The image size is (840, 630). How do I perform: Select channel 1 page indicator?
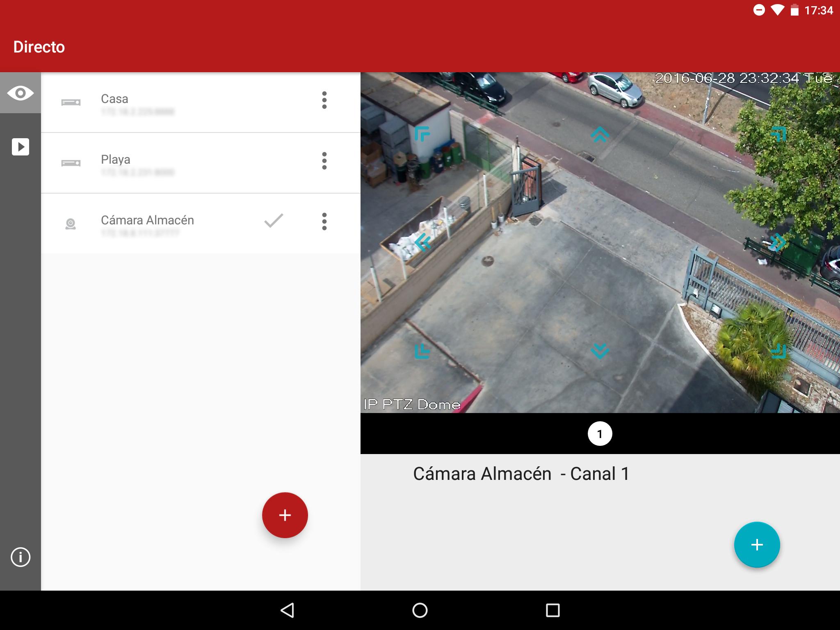coord(600,434)
